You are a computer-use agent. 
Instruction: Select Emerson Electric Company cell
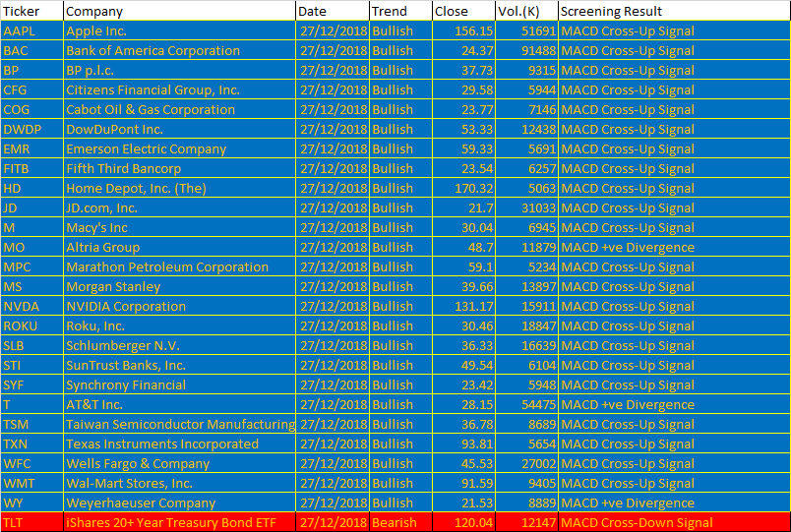[179, 148]
